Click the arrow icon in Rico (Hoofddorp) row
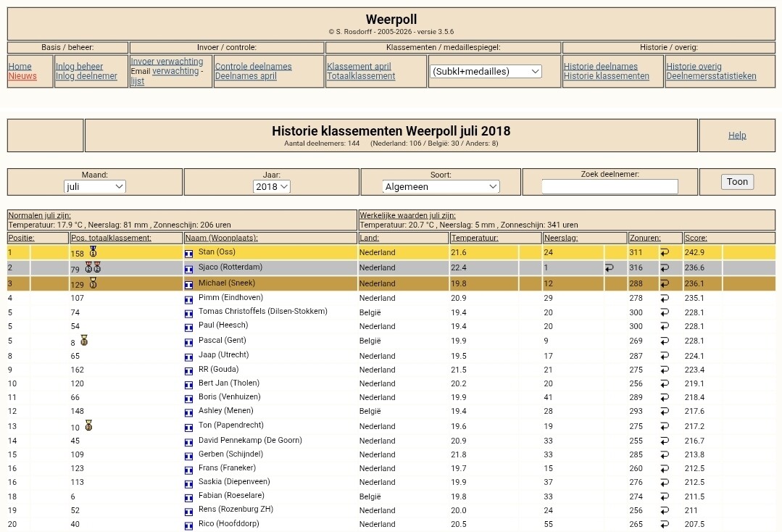 coord(665,524)
